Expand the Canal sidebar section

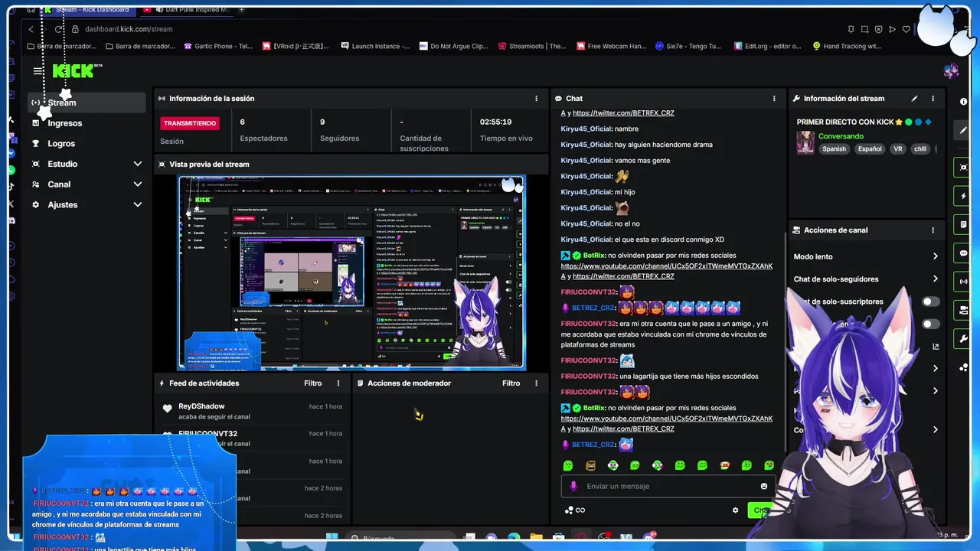pos(138,184)
